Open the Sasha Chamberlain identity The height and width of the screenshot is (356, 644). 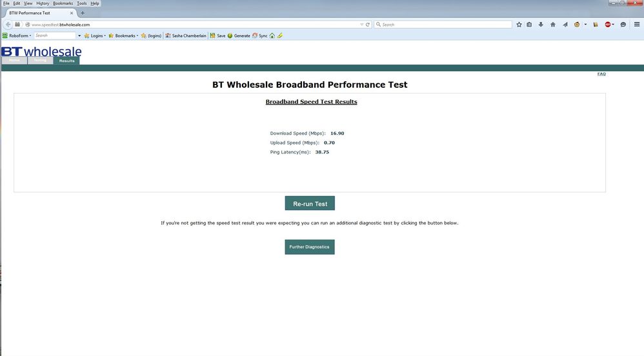(186, 35)
